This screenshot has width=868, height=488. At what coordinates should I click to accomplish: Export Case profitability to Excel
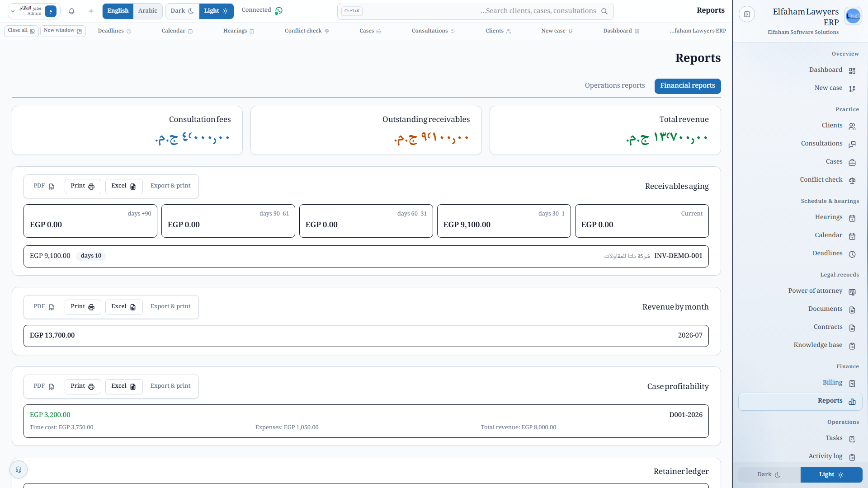click(124, 386)
